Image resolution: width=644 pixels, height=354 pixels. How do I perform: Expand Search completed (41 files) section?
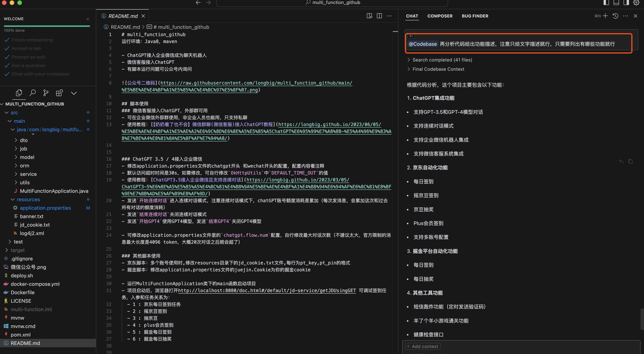click(442, 60)
